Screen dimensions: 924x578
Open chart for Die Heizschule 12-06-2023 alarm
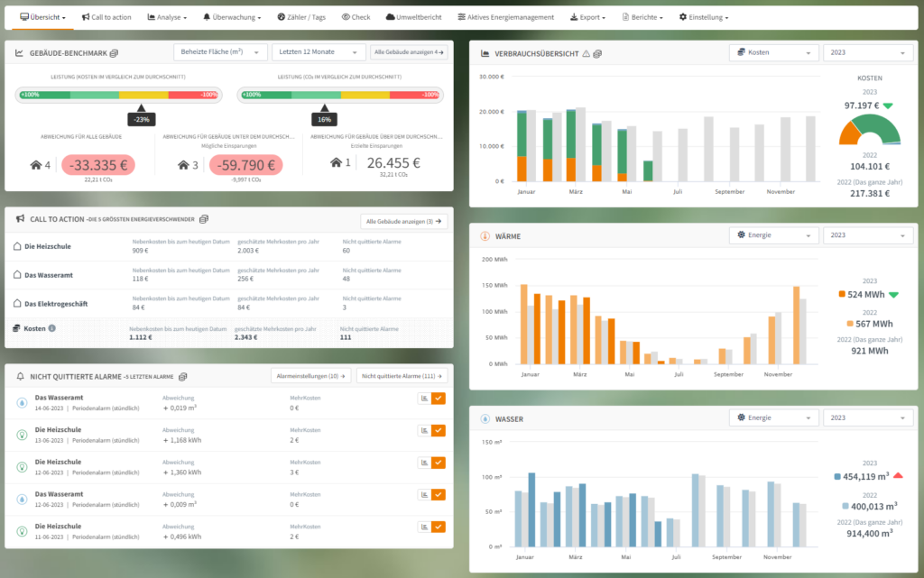pyautogui.click(x=424, y=463)
